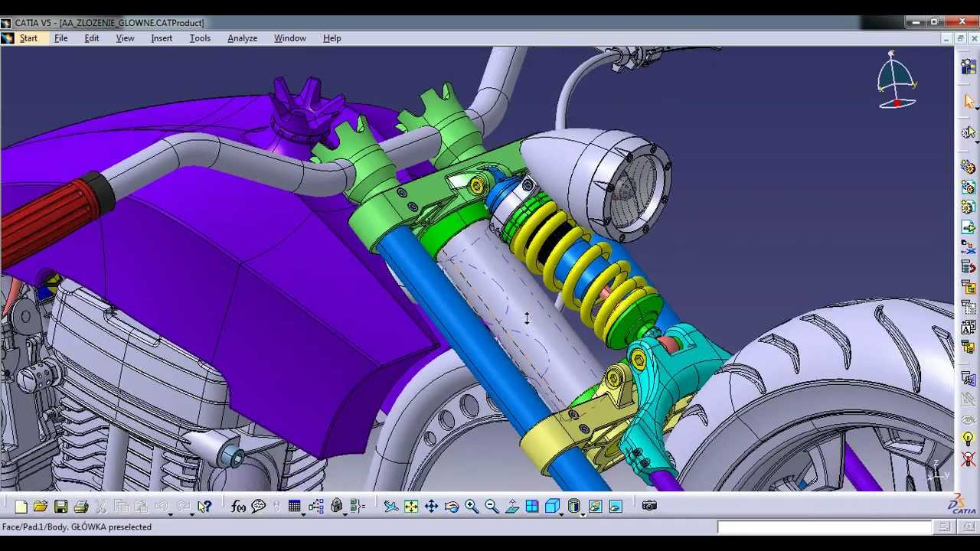Open the Tools menu
The image size is (980, 551).
200,38
